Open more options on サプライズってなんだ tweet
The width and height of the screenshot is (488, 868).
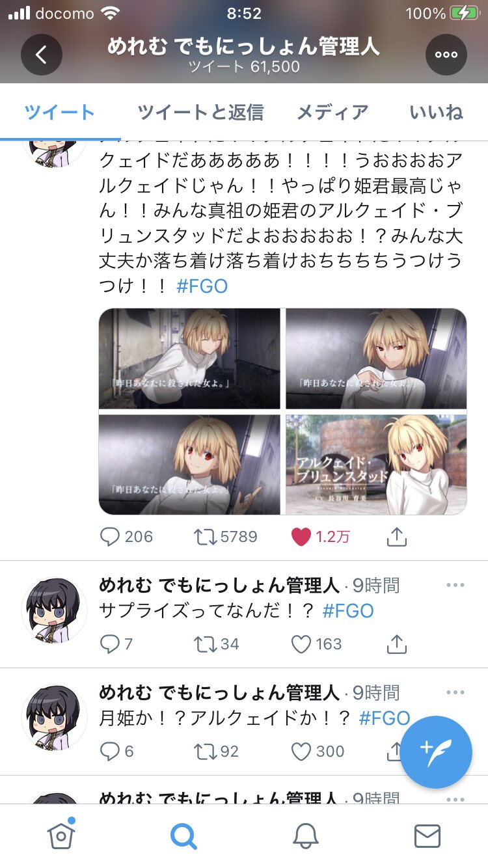tap(455, 585)
